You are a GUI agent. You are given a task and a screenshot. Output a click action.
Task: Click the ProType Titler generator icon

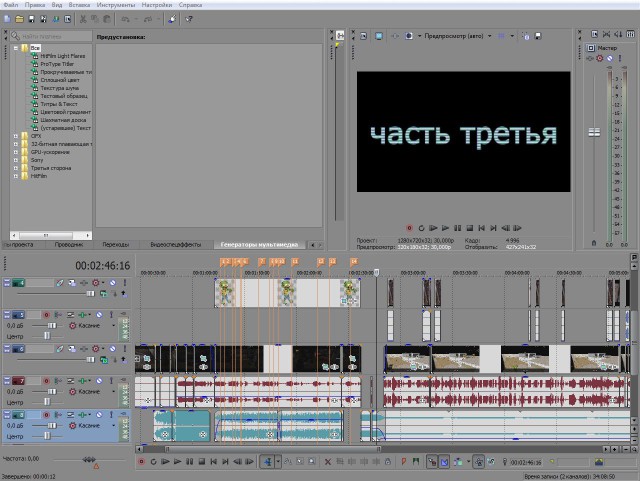[x=34, y=64]
